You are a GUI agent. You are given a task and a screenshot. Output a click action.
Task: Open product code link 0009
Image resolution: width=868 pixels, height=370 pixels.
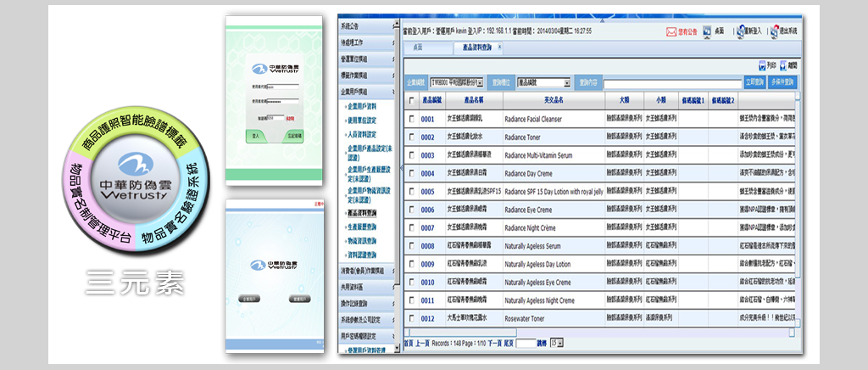(427, 265)
